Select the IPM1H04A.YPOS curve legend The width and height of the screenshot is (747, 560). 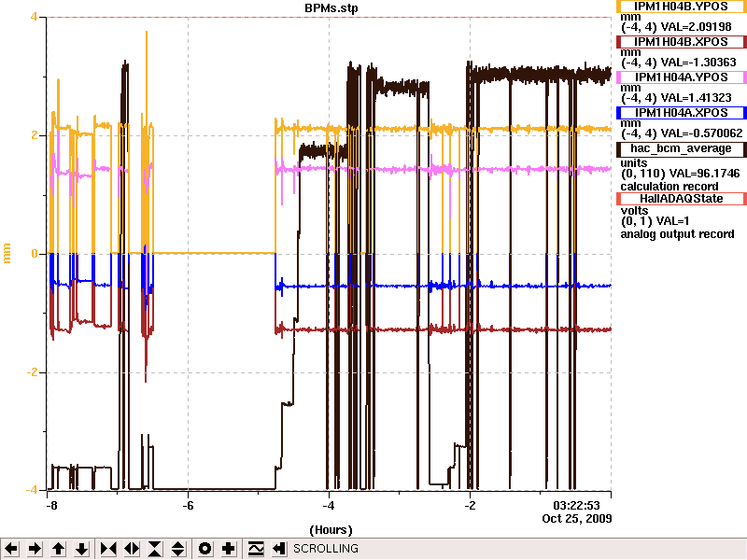click(x=682, y=77)
